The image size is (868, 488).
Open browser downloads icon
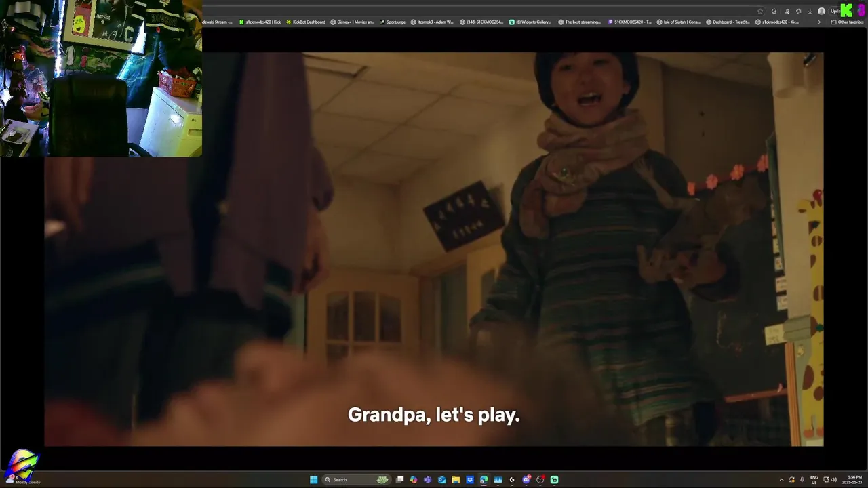click(810, 11)
